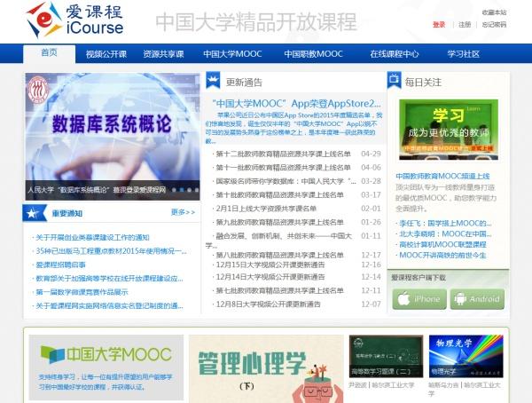Open 高校计算机MOOC联盟课程 link
Image resolution: width=532 pixels, height=403 pixels.
pos(442,244)
